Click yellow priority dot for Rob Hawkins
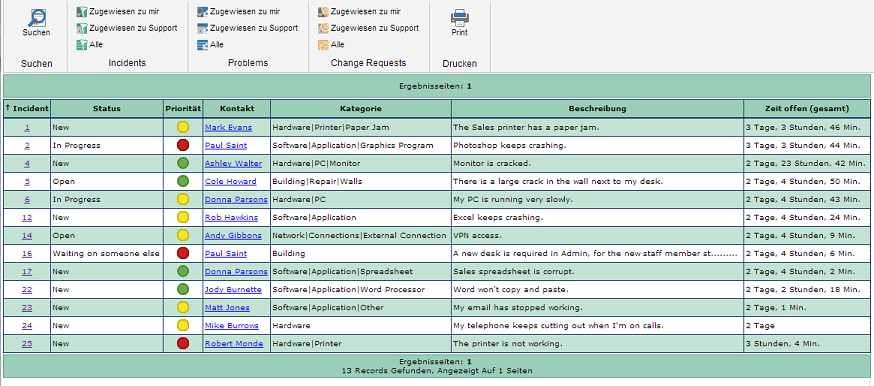 (183, 217)
